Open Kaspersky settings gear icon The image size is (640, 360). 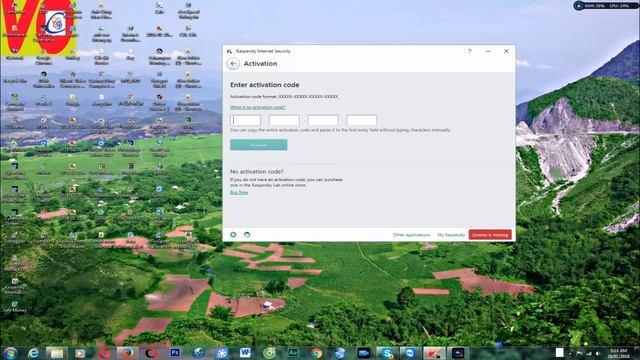(x=233, y=235)
